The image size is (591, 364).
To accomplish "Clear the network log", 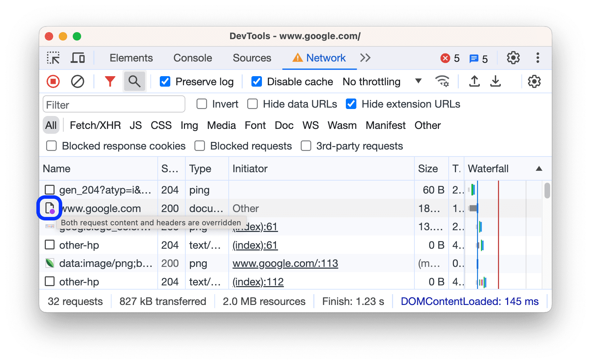I will [x=78, y=81].
